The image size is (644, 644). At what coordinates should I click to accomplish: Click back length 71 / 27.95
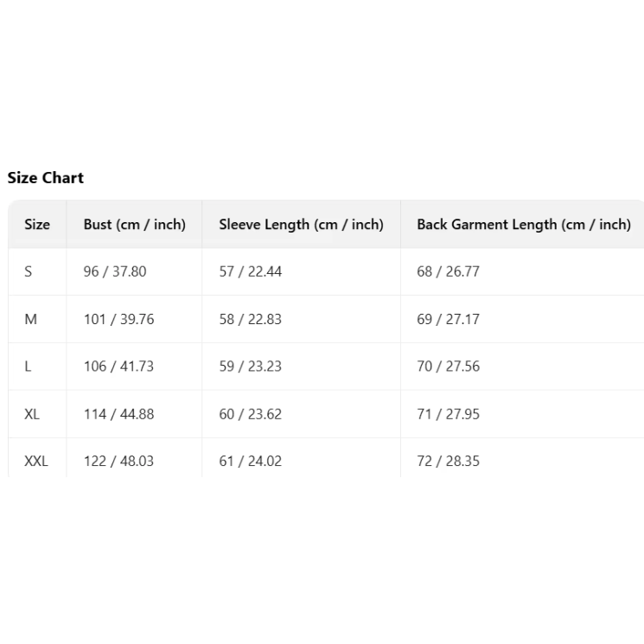coord(448,414)
